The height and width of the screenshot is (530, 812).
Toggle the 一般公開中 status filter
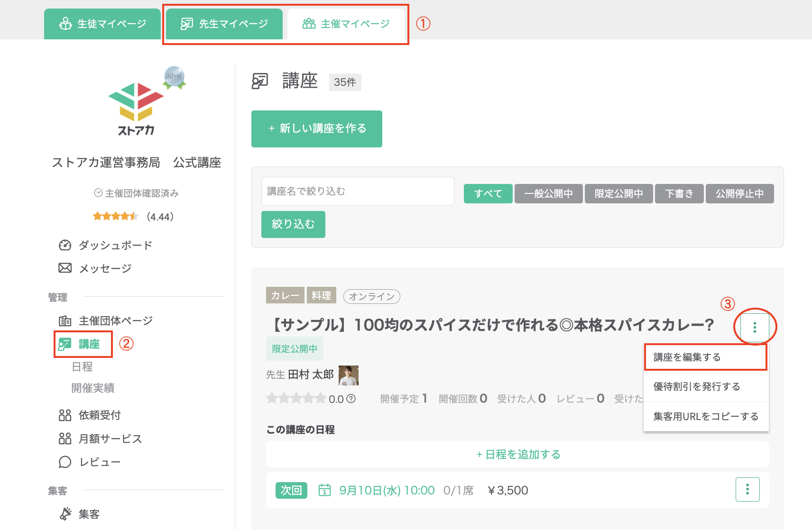tap(548, 193)
